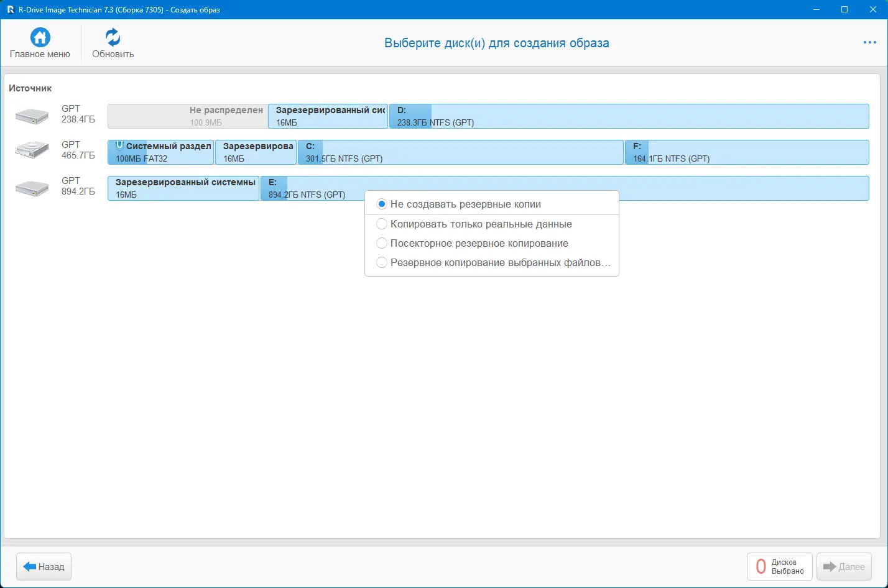The image size is (888, 588).
Task: Click the 0 Дисков Выбрано counter
Action: (780, 566)
